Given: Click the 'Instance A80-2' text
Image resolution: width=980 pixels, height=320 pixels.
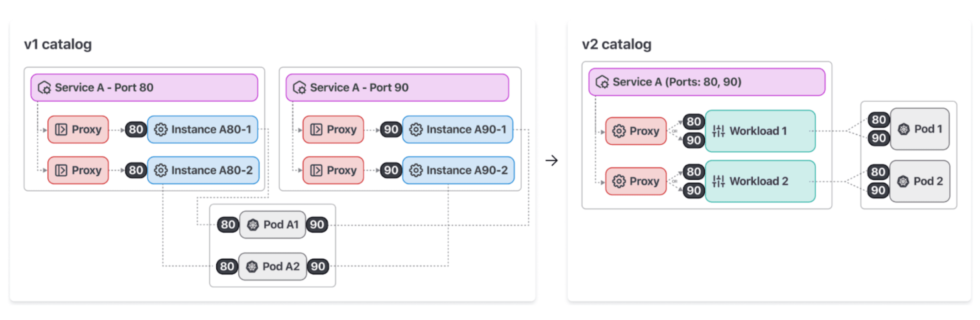Looking at the screenshot, I should pyautogui.click(x=212, y=170).
